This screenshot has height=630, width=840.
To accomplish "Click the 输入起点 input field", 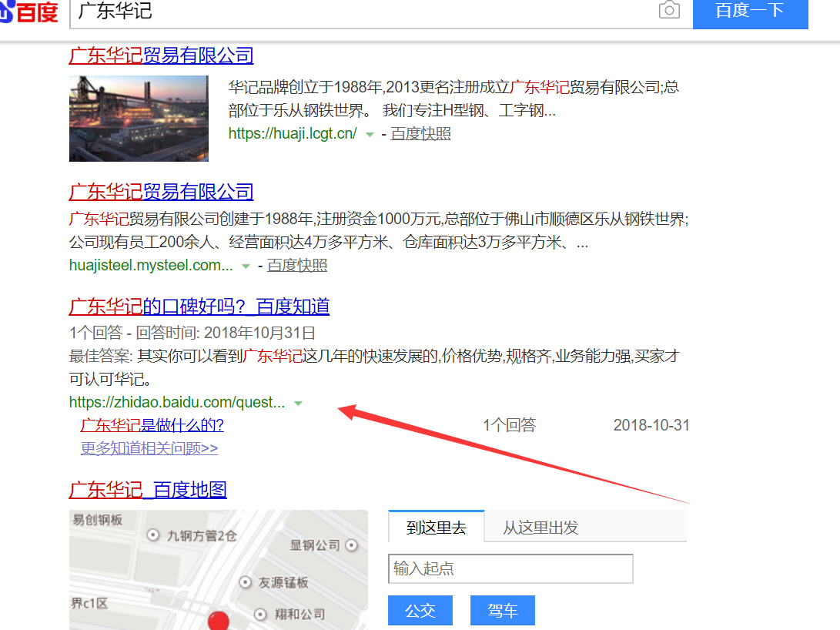I will tap(510, 568).
